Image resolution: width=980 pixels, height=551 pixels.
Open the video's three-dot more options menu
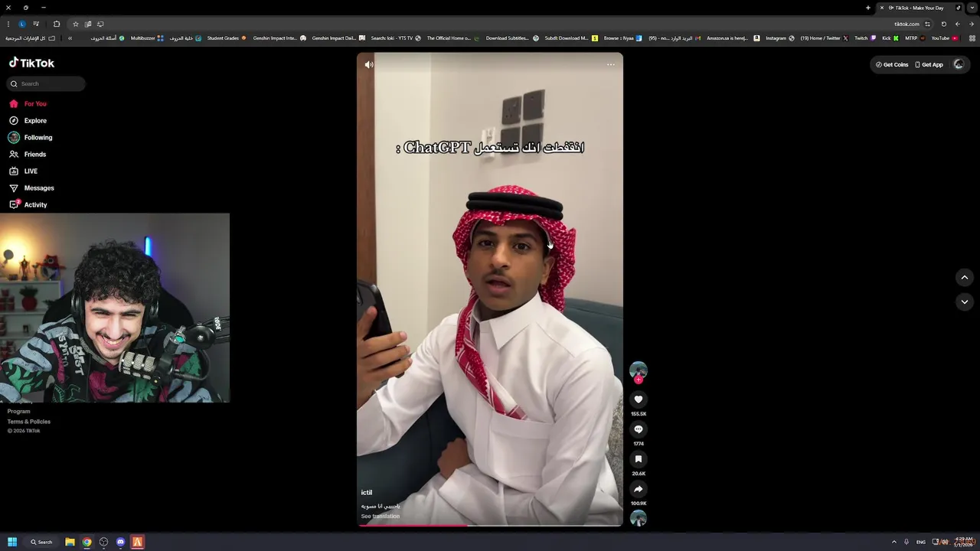[x=611, y=64]
